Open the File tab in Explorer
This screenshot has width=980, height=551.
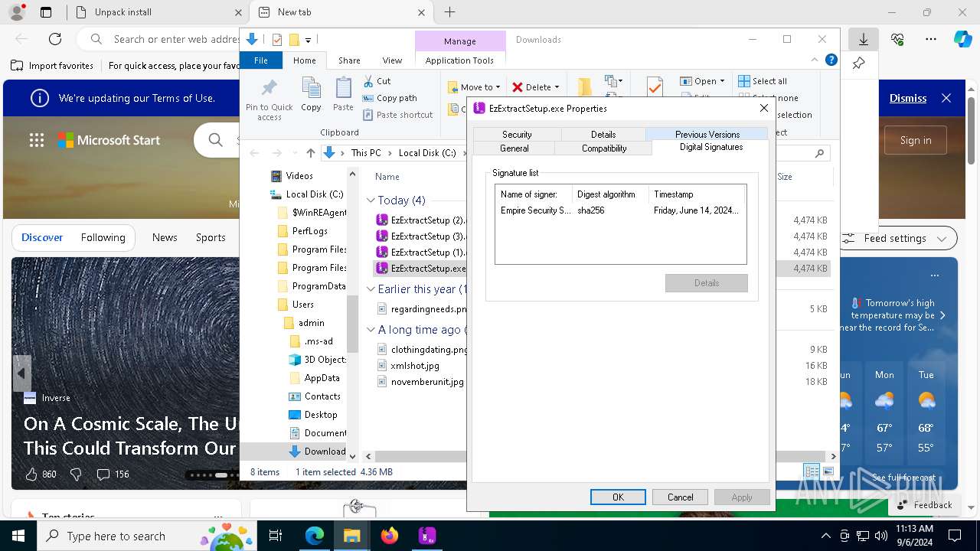click(x=261, y=60)
